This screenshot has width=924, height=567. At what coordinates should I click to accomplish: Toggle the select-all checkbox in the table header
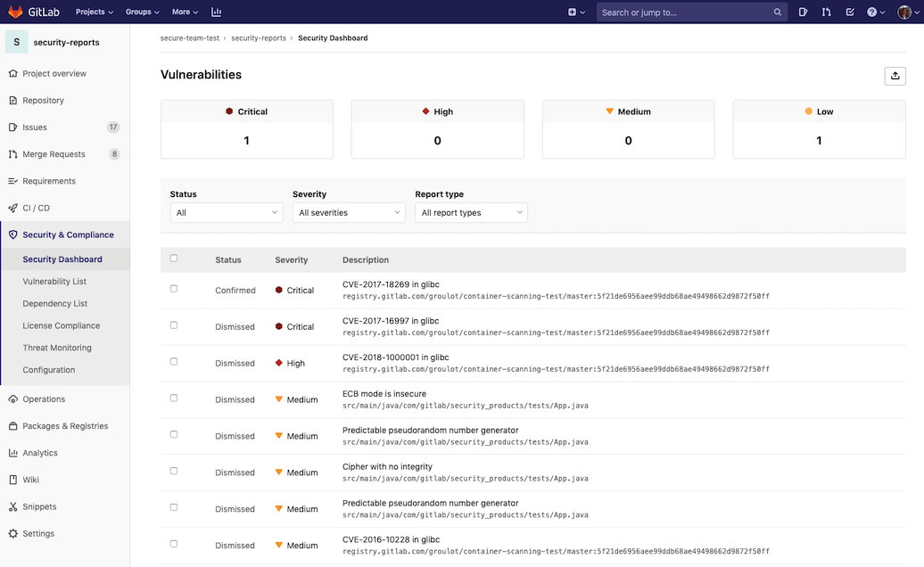coord(173,257)
